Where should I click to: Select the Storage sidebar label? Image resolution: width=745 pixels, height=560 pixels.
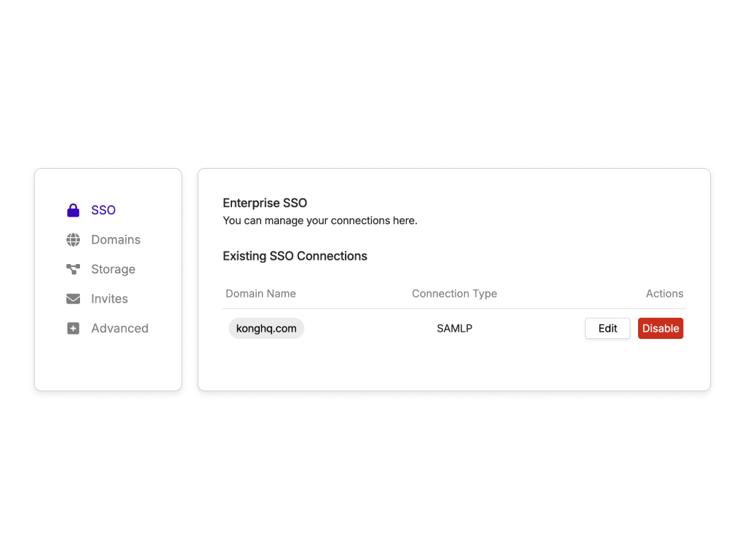113,269
